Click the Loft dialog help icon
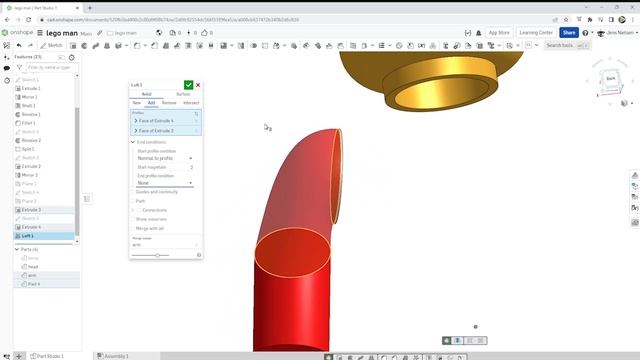 [199, 255]
